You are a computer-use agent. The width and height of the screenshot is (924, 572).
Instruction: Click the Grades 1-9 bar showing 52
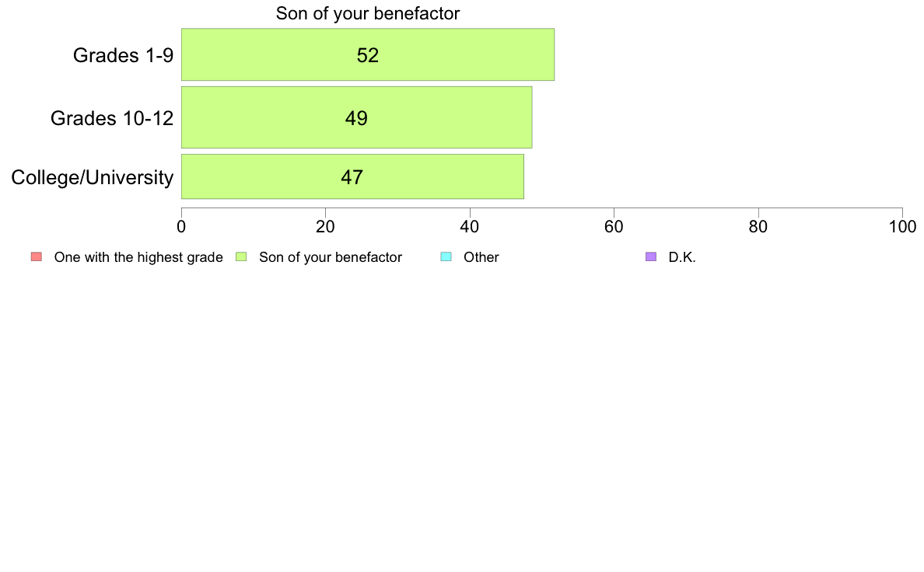point(368,54)
